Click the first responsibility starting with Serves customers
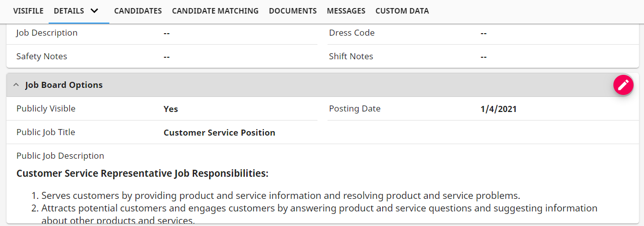Screen dimensions: 644x226 point(280,196)
